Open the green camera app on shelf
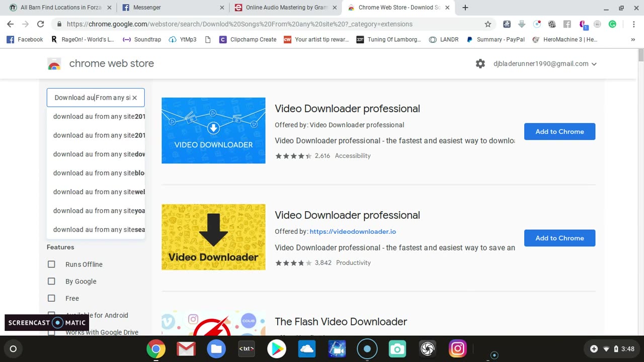 397,349
